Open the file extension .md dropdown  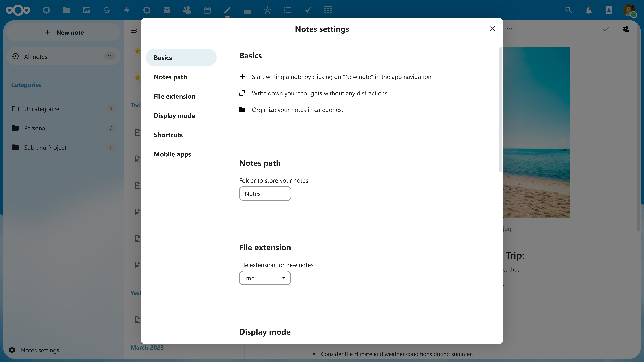[x=265, y=278]
